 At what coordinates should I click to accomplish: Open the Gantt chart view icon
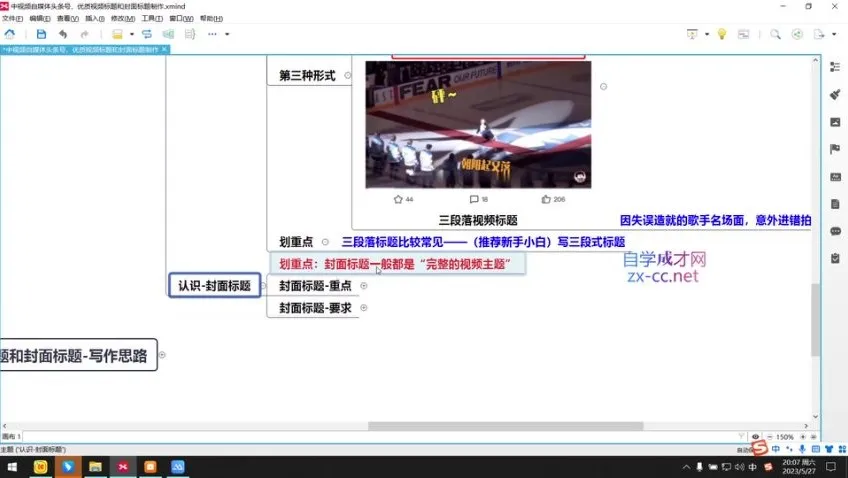pos(744,34)
